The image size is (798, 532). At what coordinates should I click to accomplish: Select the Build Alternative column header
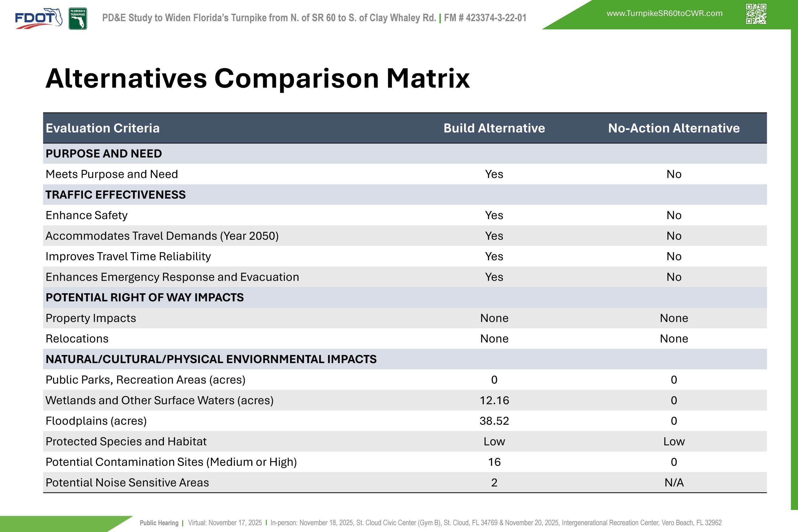(x=494, y=128)
